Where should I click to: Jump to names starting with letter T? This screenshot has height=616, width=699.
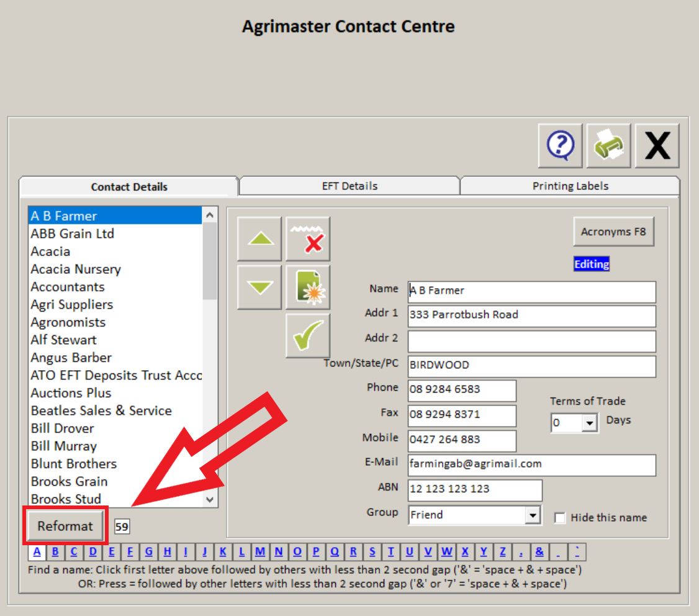click(391, 552)
